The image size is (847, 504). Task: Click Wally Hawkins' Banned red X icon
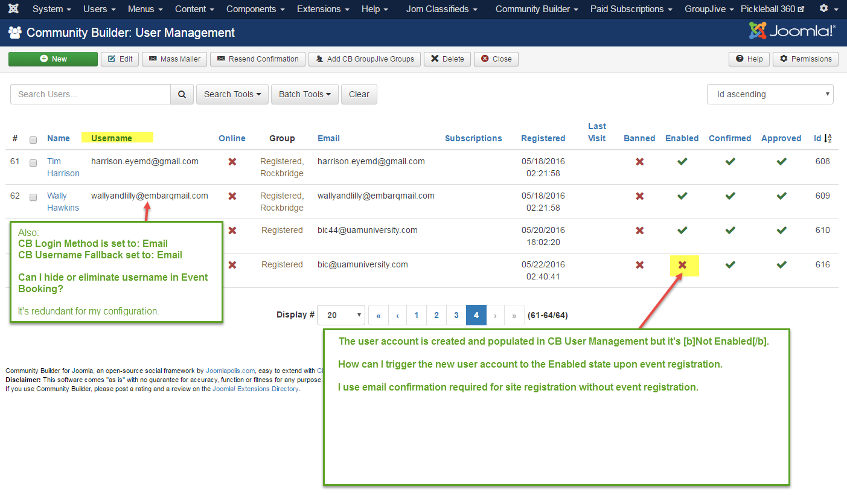pos(639,196)
